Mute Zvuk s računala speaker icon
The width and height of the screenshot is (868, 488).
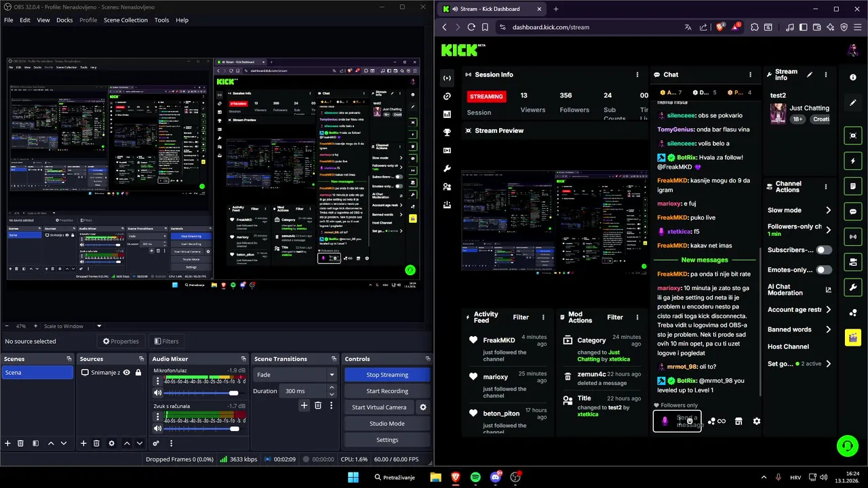point(158,428)
